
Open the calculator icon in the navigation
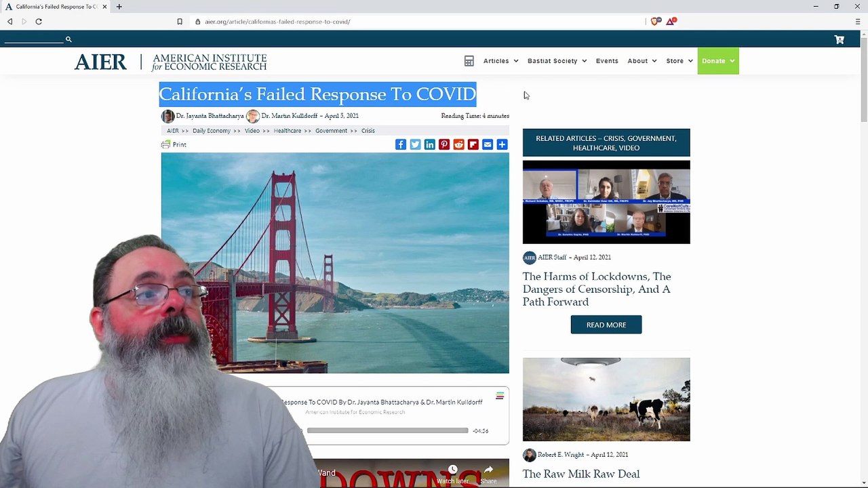[x=469, y=61]
